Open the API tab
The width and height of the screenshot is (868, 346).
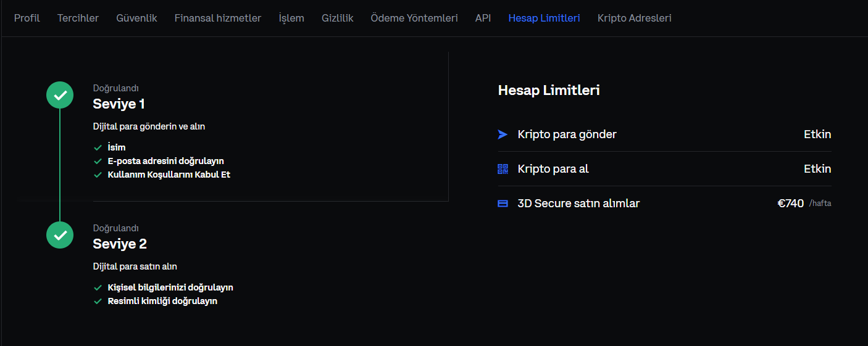pos(483,18)
